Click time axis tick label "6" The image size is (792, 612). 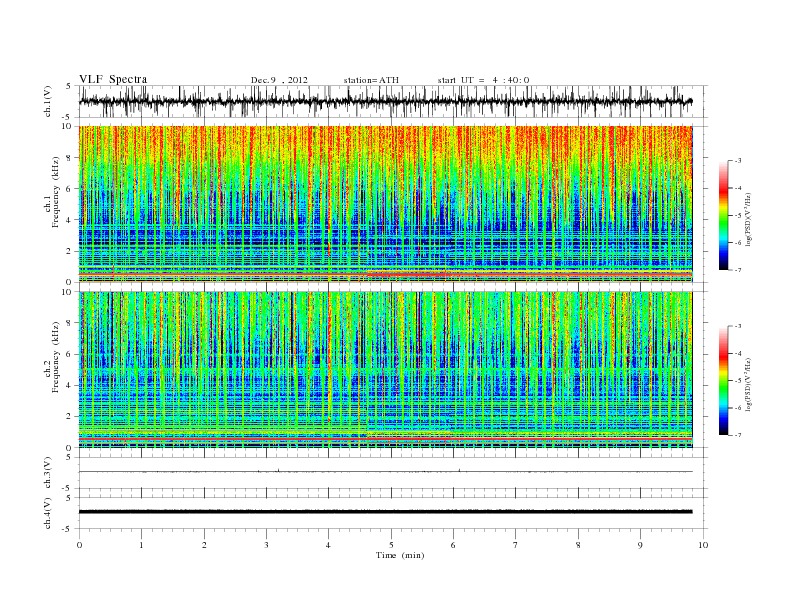coord(454,545)
